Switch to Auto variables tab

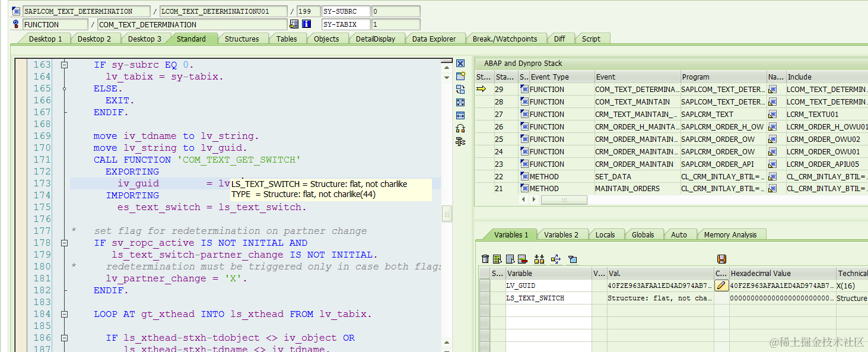coord(679,234)
